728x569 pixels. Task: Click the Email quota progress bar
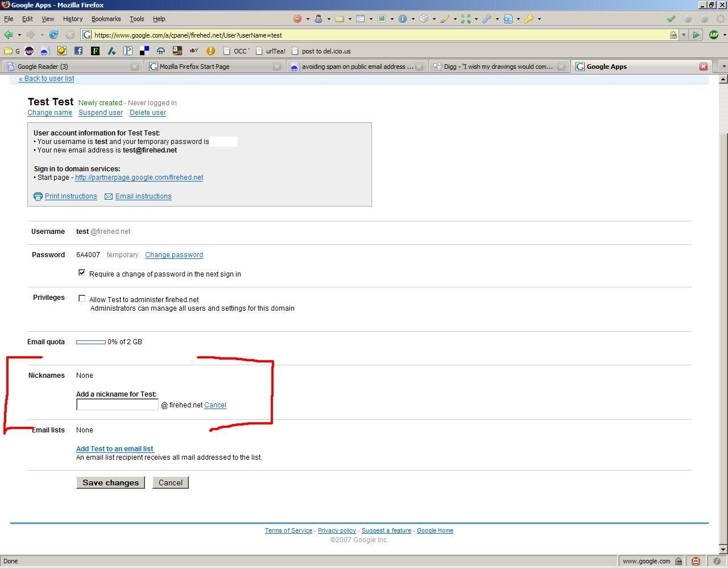click(x=91, y=342)
